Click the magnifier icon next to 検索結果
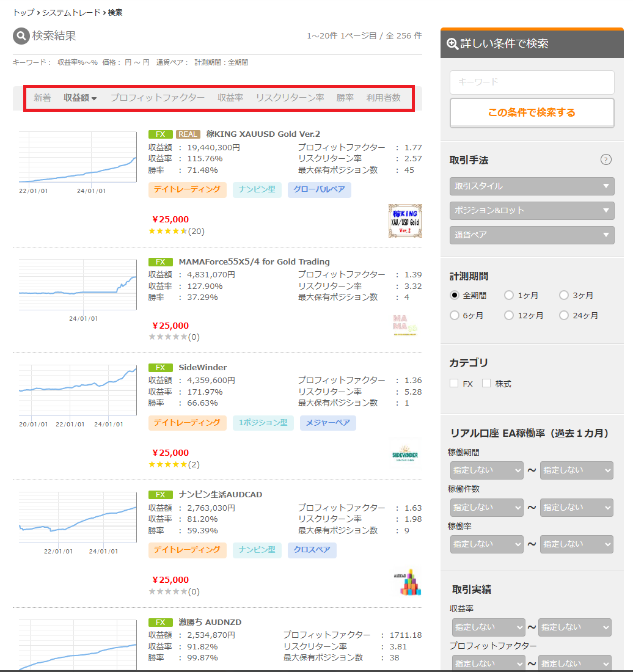This screenshot has width=633, height=672. pyautogui.click(x=21, y=37)
